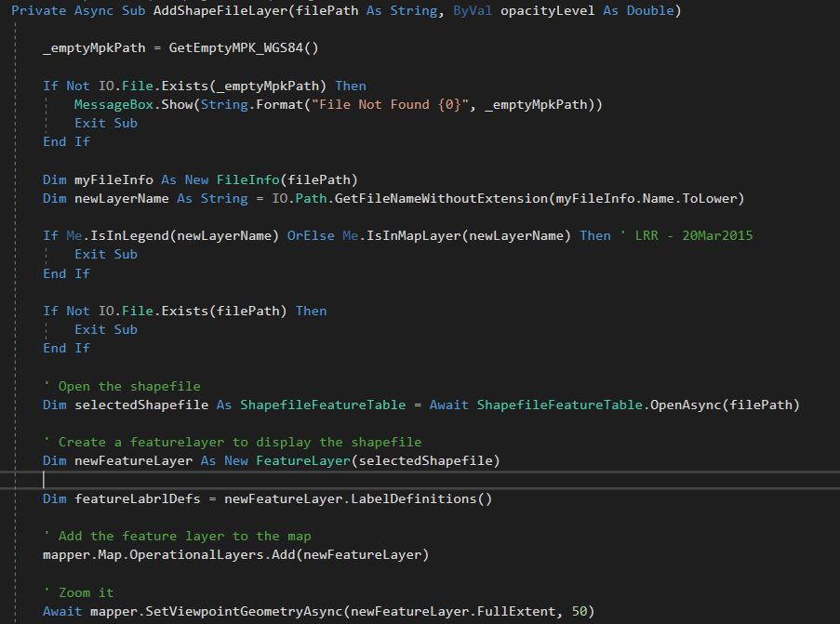Click myFileInfo.Name.ToLower expression
The width and height of the screenshot is (840, 624).
(647, 198)
